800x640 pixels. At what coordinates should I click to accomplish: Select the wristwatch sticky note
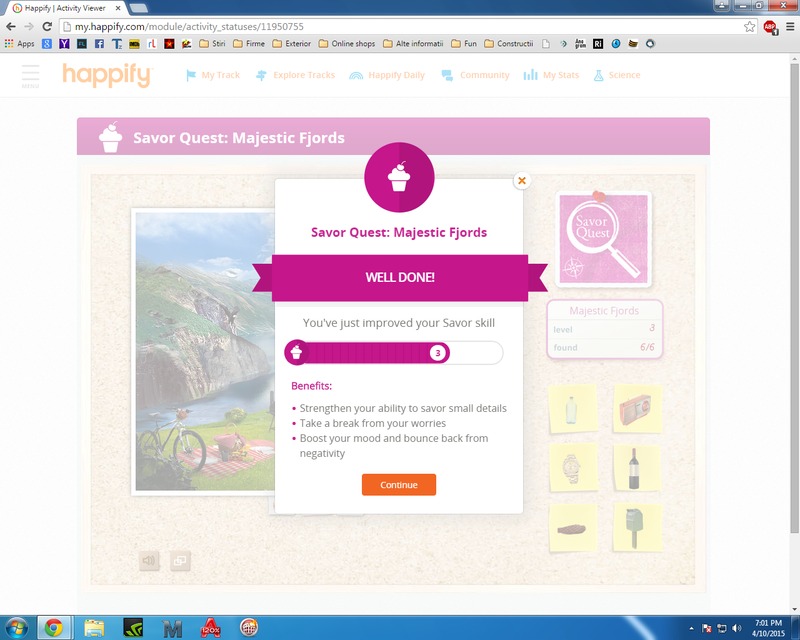573,468
